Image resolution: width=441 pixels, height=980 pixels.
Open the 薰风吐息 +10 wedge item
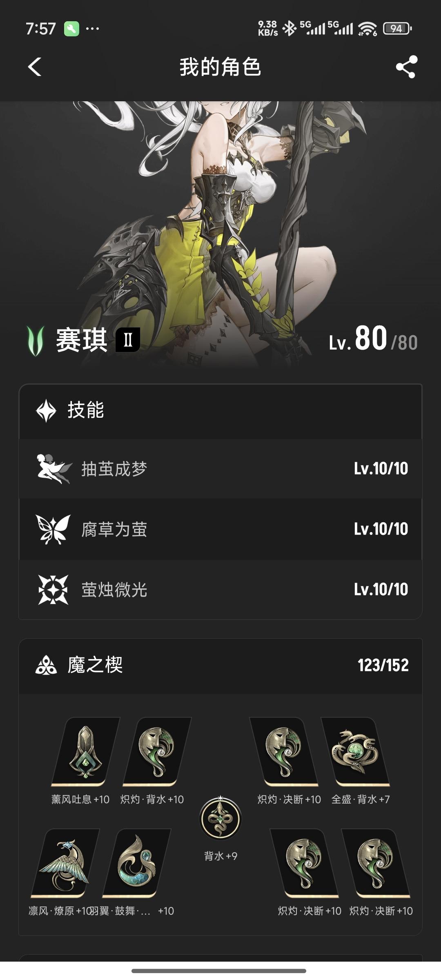[85, 752]
